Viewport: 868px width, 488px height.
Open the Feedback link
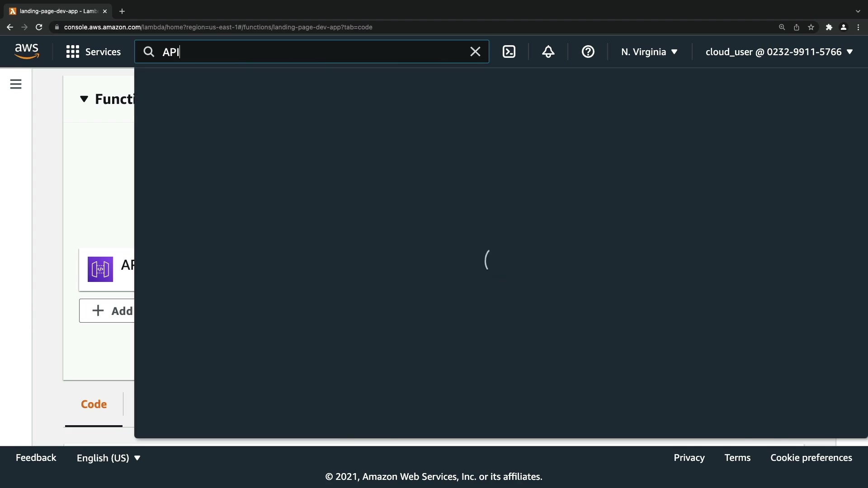36,458
